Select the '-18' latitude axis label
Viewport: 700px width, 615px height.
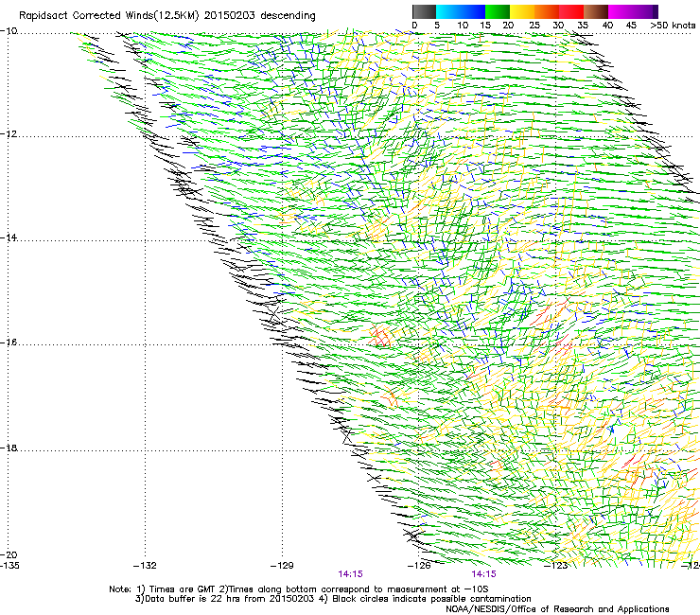tap(9, 448)
